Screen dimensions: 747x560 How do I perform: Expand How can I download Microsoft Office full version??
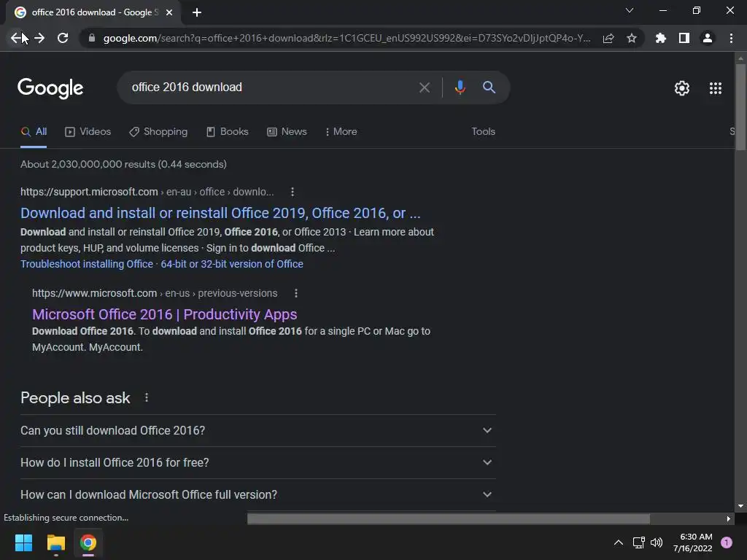click(258, 495)
